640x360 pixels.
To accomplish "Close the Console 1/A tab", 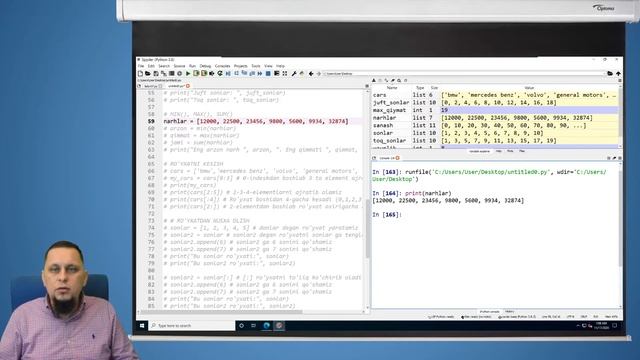I will click(398, 158).
